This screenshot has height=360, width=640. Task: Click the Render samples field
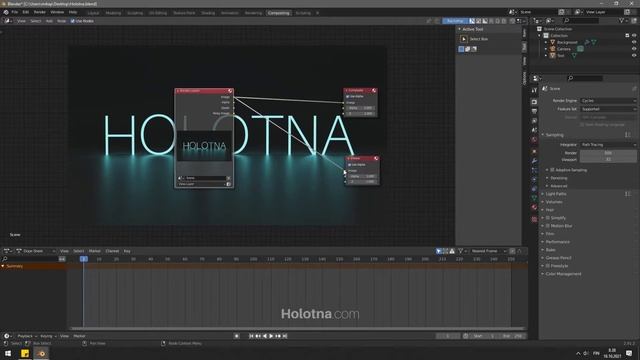point(608,153)
